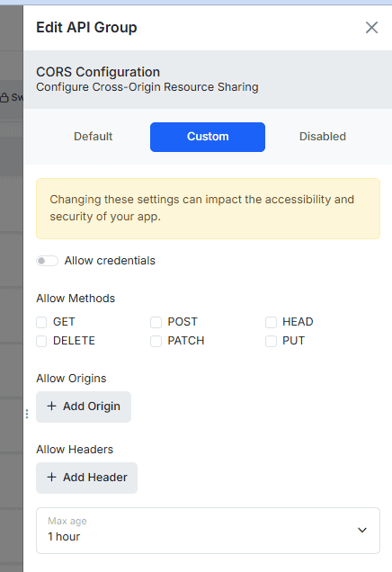Enable the POST method checkbox

point(156,322)
